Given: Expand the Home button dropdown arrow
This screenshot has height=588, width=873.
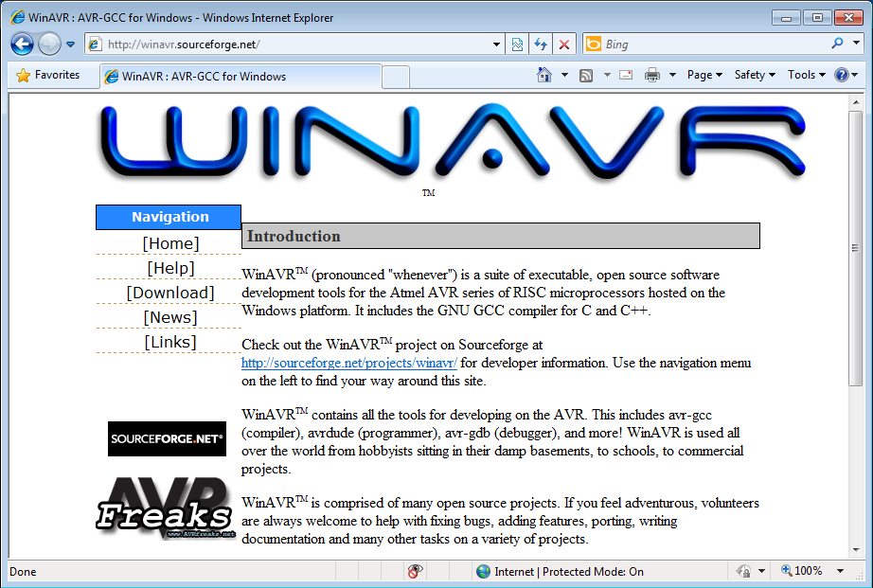Looking at the screenshot, I should point(564,75).
